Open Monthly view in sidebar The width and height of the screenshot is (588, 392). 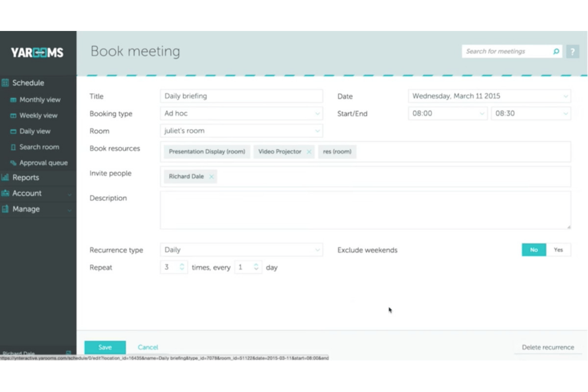tap(40, 100)
